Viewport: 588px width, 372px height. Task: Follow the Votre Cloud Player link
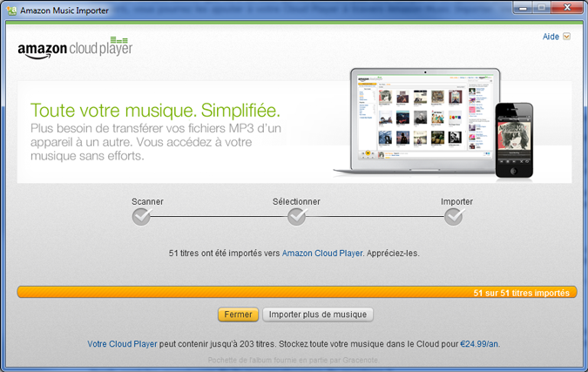point(123,344)
